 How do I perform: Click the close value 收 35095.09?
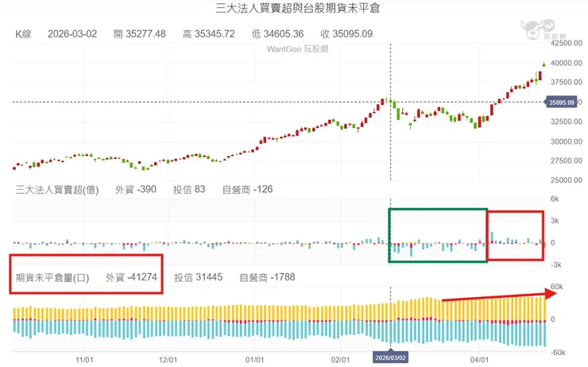click(346, 34)
